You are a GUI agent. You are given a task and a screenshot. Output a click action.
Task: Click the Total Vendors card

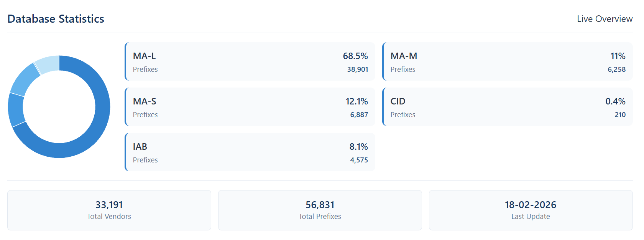109,210
